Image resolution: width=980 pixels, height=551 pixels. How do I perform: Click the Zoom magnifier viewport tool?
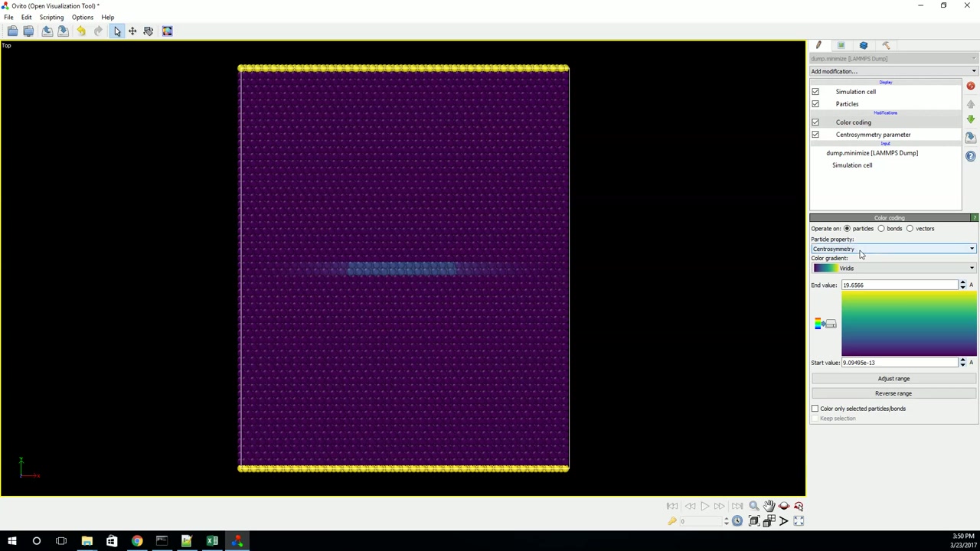753,506
